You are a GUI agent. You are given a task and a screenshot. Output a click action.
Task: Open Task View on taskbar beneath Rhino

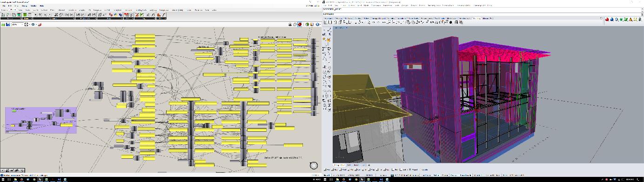tap(331, 179)
